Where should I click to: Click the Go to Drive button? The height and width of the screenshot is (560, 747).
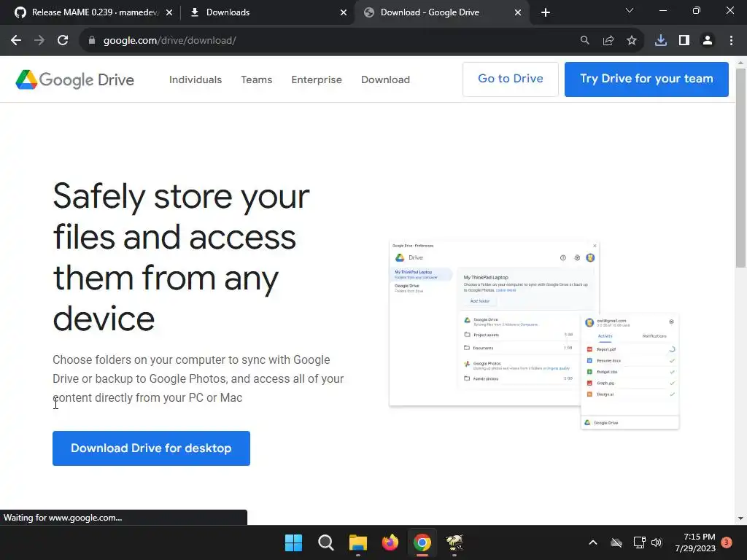[510, 79]
